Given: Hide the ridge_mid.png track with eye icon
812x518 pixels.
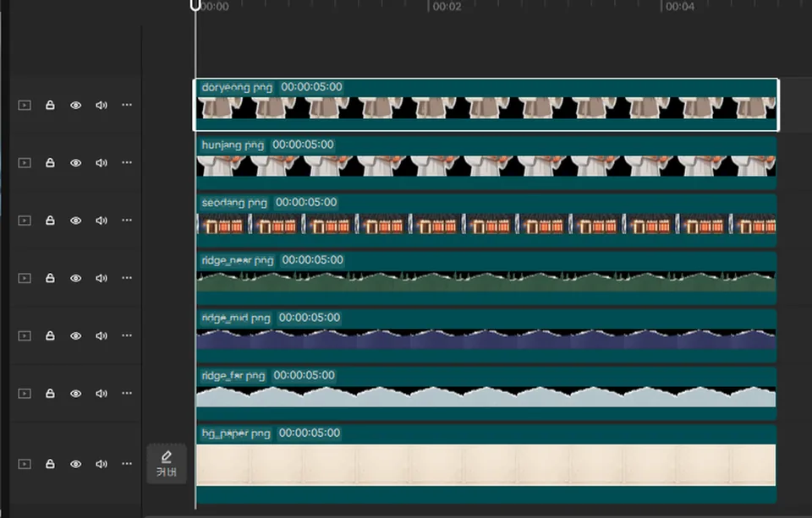Looking at the screenshot, I should coord(75,335).
